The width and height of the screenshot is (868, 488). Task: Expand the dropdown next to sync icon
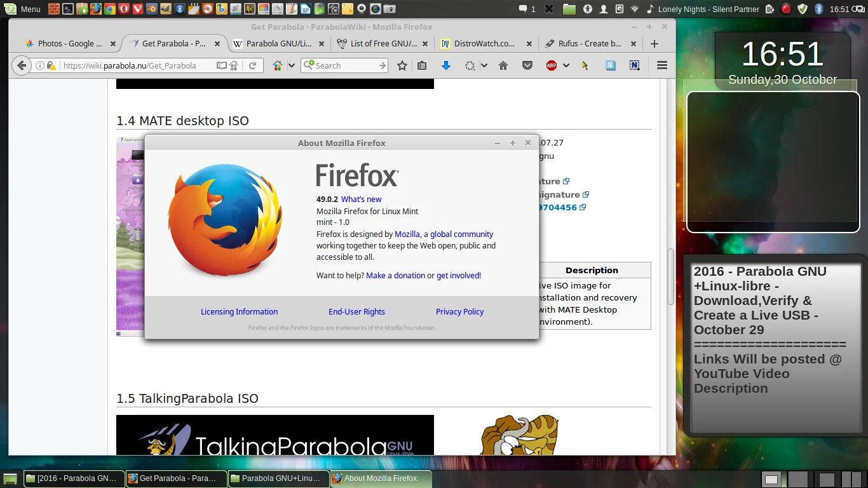(x=484, y=65)
